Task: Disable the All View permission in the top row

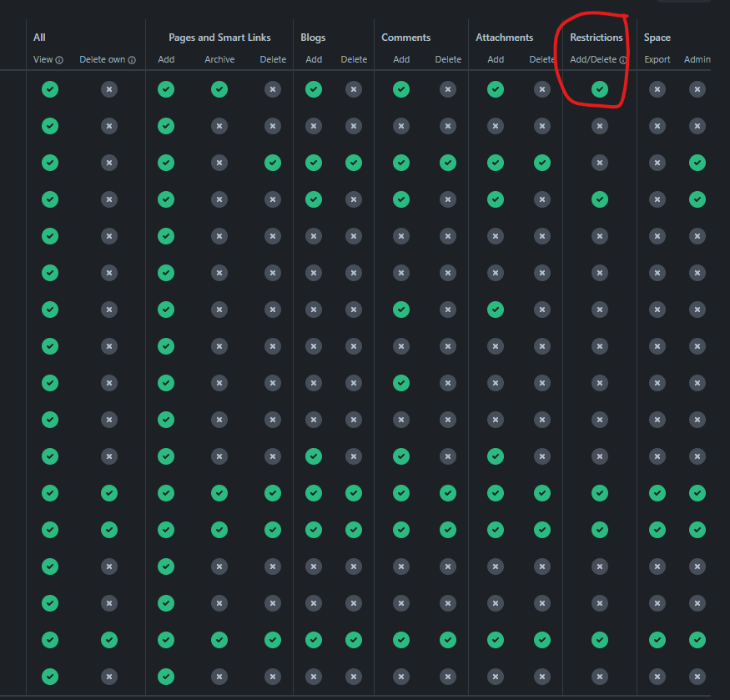Action: (49, 89)
